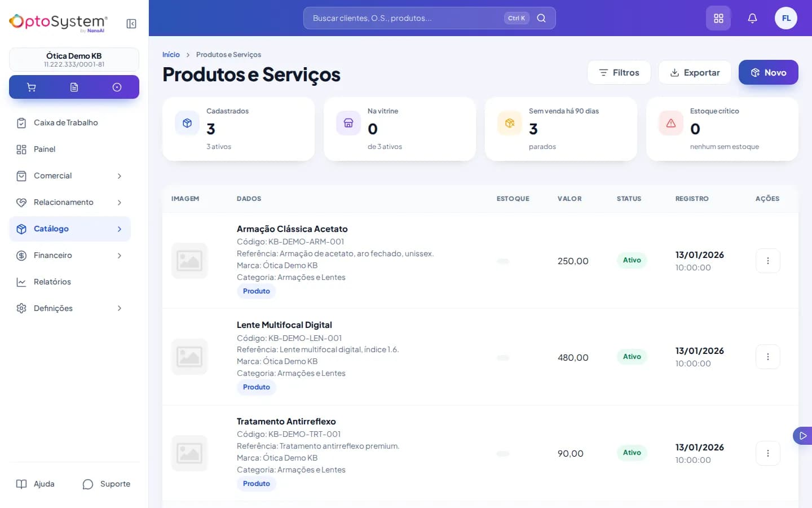The height and width of the screenshot is (508, 812).
Task: Select the Tratamento Antirreflexo product name
Action: pyautogui.click(x=286, y=422)
